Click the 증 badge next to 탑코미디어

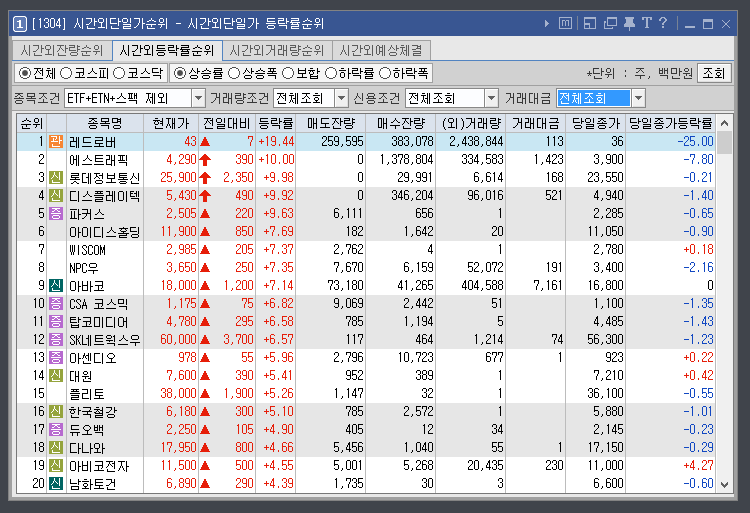pos(56,322)
